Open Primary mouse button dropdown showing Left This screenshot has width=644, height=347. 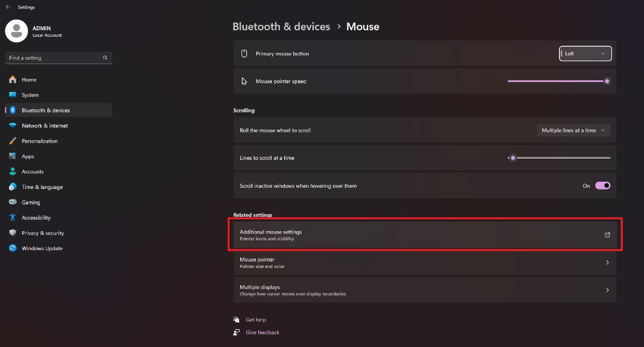click(x=585, y=53)
